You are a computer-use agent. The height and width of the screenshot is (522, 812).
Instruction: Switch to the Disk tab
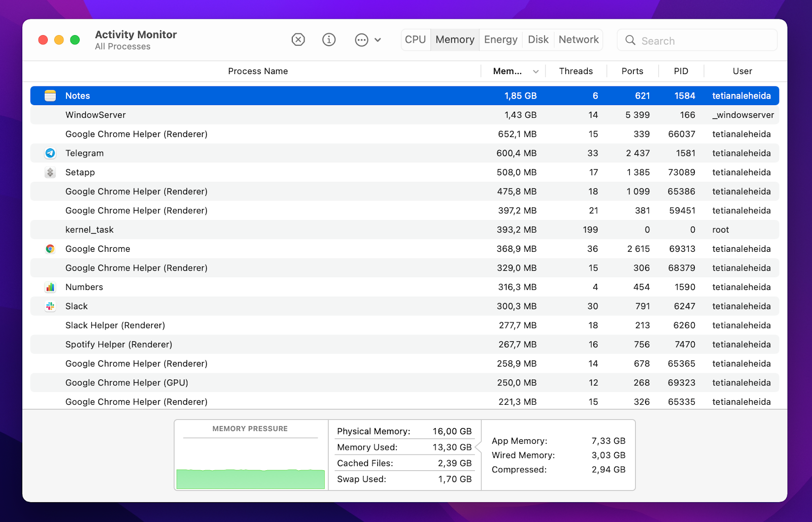click(538, 40)
